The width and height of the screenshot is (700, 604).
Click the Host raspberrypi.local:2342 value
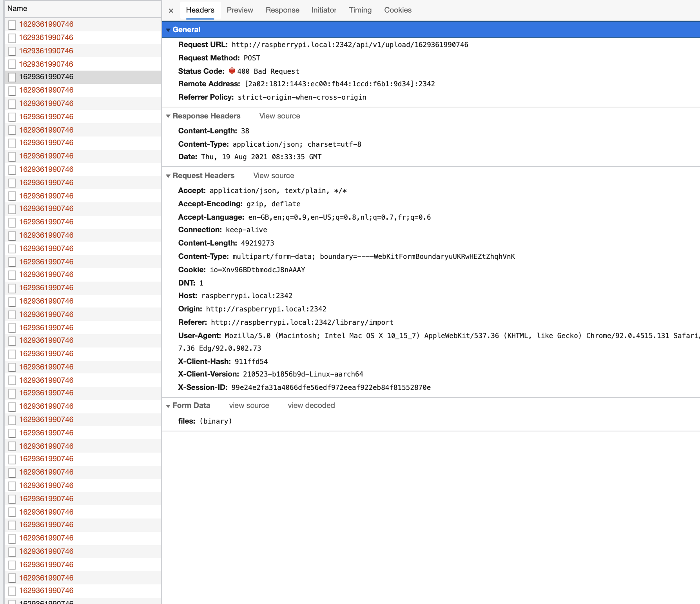click(x=247, y=296)
